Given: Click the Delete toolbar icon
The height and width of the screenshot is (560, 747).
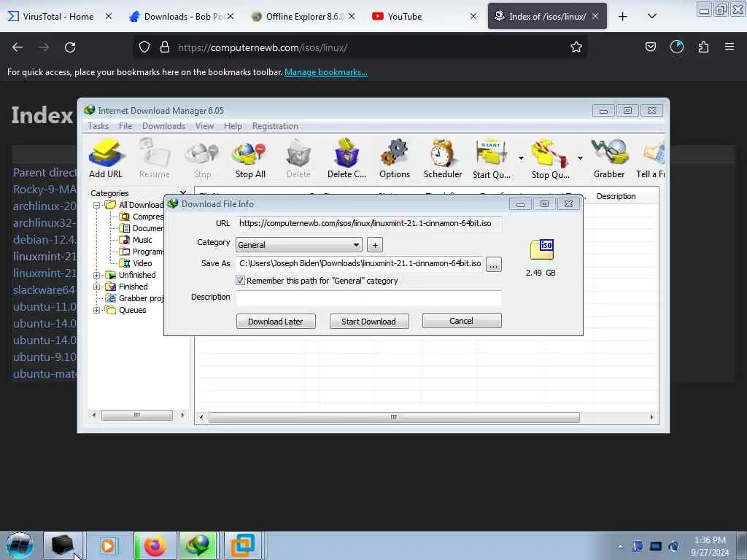Looking at the screenshot, I should click(298, 158).
